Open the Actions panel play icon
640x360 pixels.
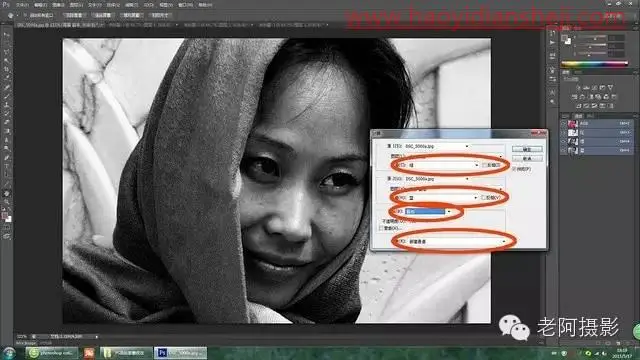pyautogui.click(x=552, y=42)
